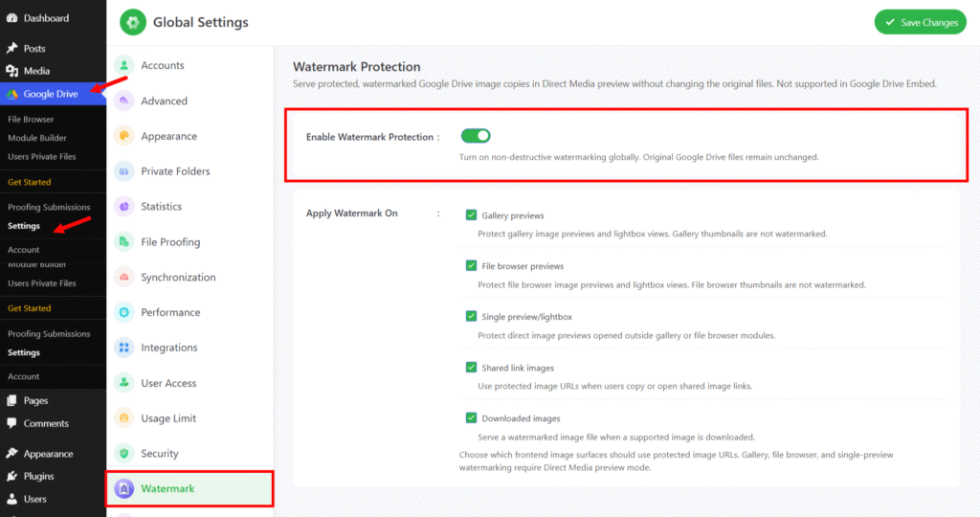Click the Save Changes button
The height and width of the screenshot is (517, 980).
[920, 22]
